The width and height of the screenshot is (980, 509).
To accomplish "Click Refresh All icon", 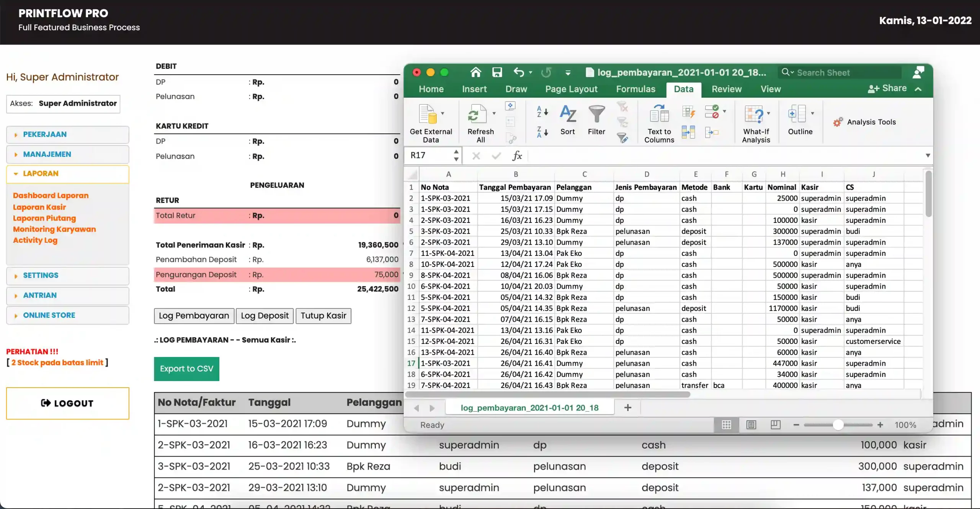I will tap(477, 114).
